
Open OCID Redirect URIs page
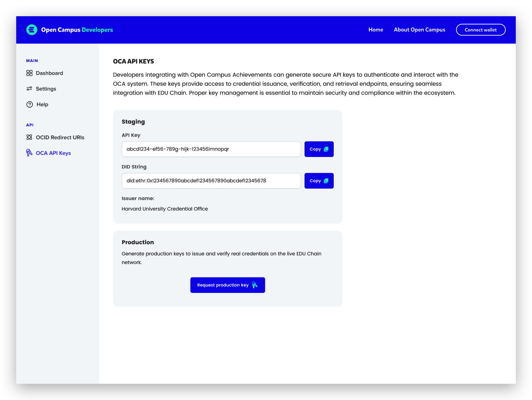(x=60, y=138)
